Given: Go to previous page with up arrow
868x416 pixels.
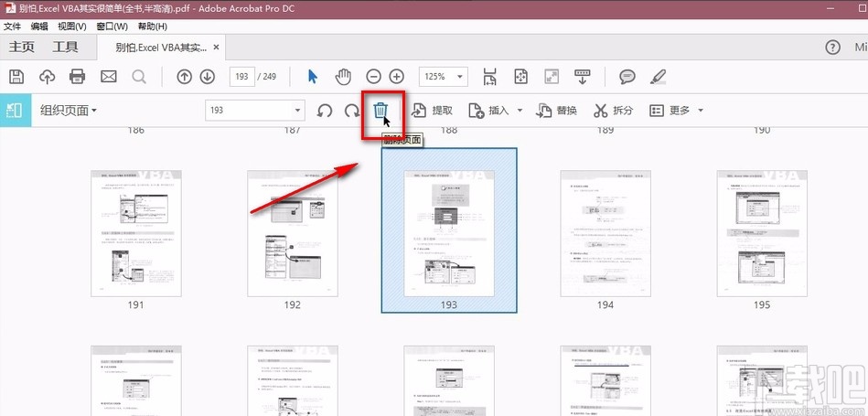Looking at the screenshot, I should [x=185, y=76].
